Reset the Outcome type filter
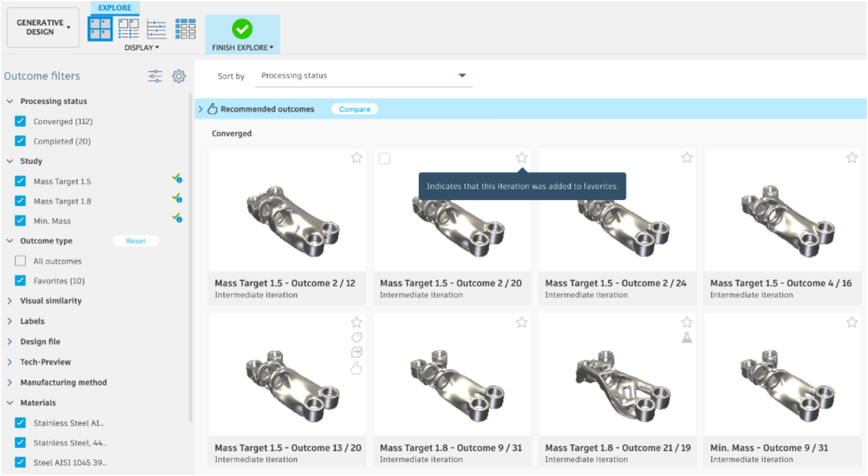 point(136,241)
